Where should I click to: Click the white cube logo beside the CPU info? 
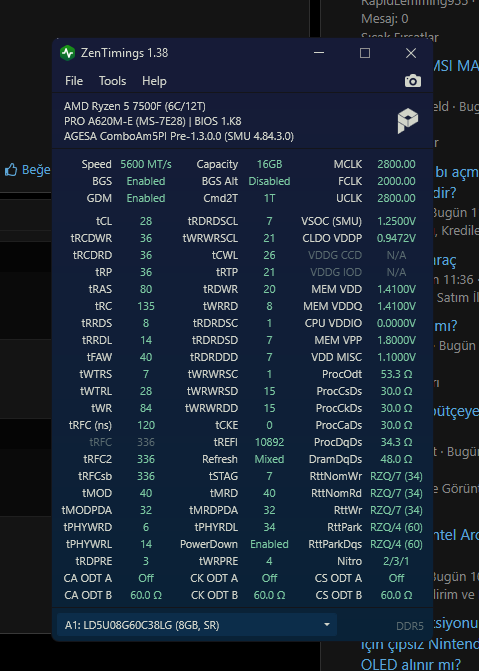[408, 120]
